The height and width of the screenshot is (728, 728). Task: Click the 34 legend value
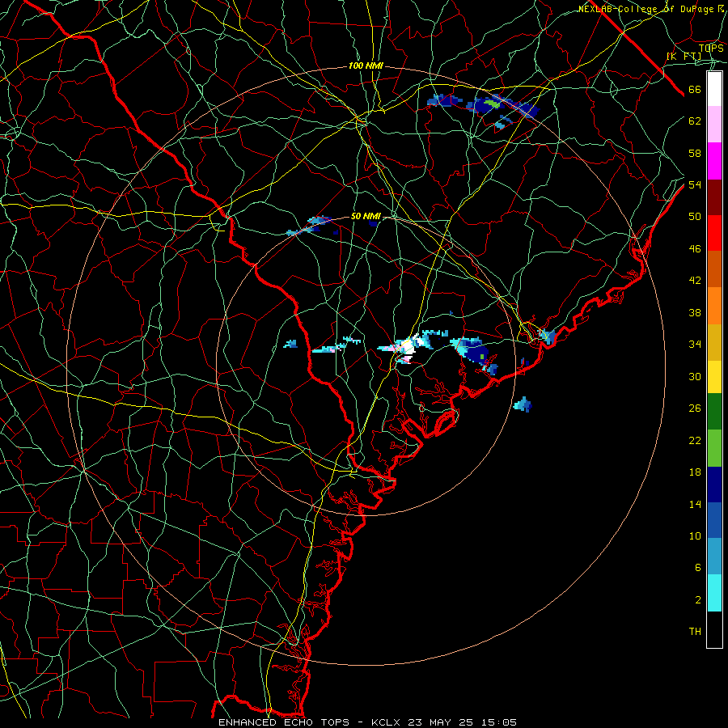click(695, 345)
